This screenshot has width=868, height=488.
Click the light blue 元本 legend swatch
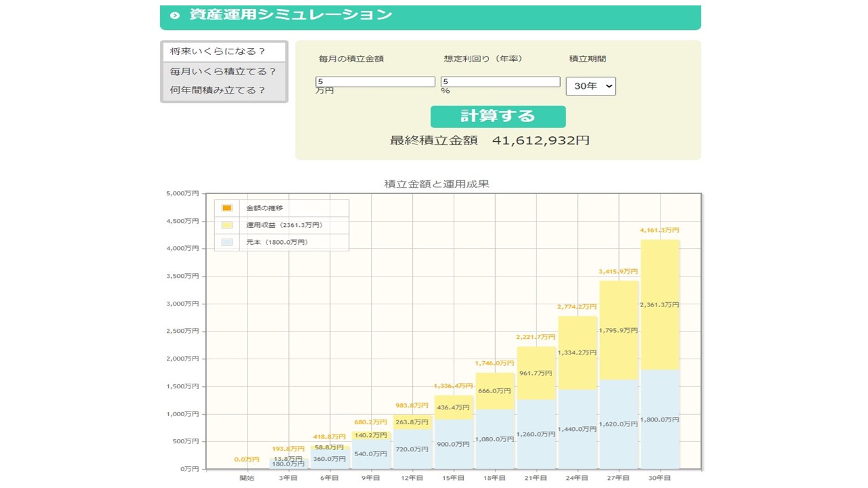point(227,242)
